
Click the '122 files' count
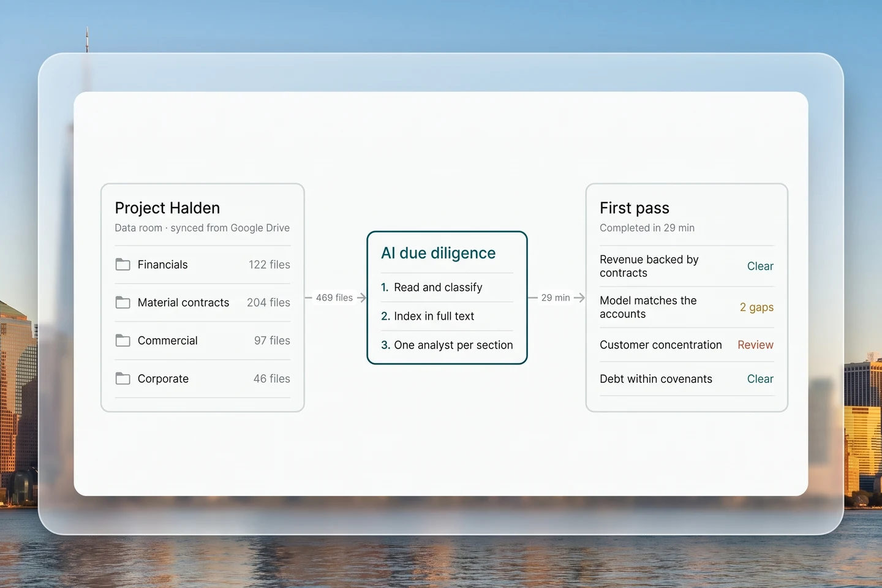click(x=269, y=265)
